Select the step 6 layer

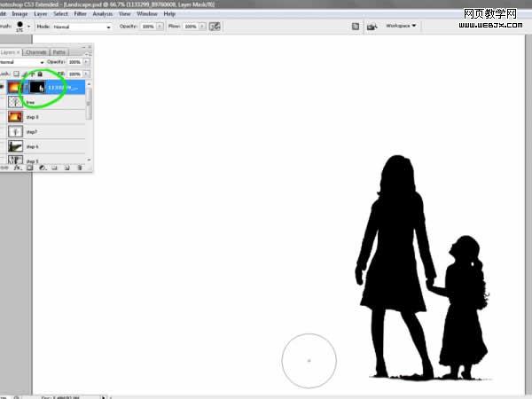click(44, 146)
